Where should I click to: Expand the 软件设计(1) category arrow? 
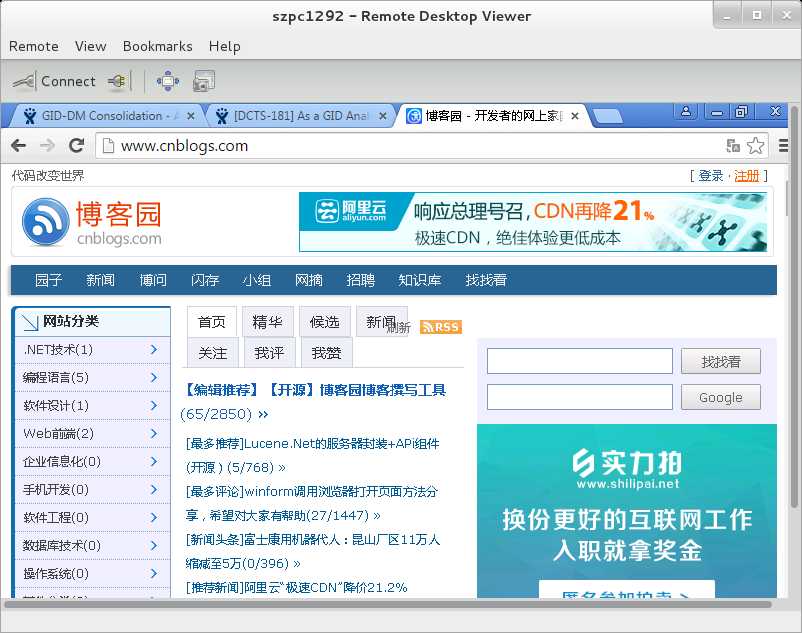(x=154, y=406)
